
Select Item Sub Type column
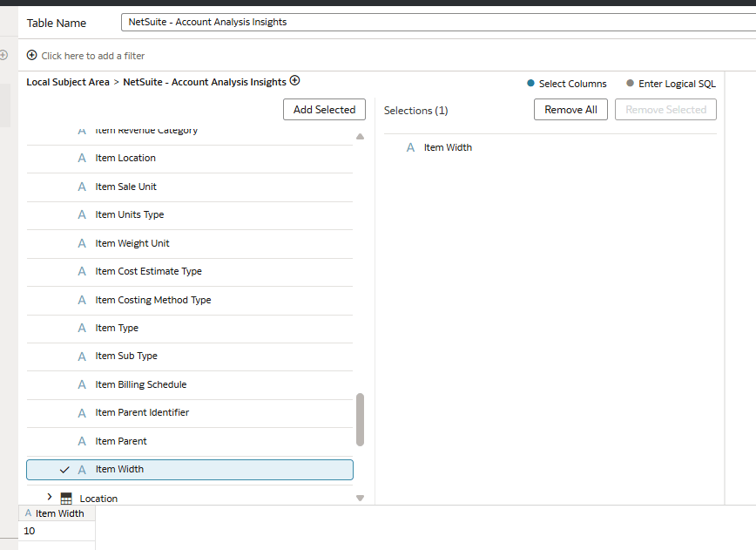tap(190, 356)
